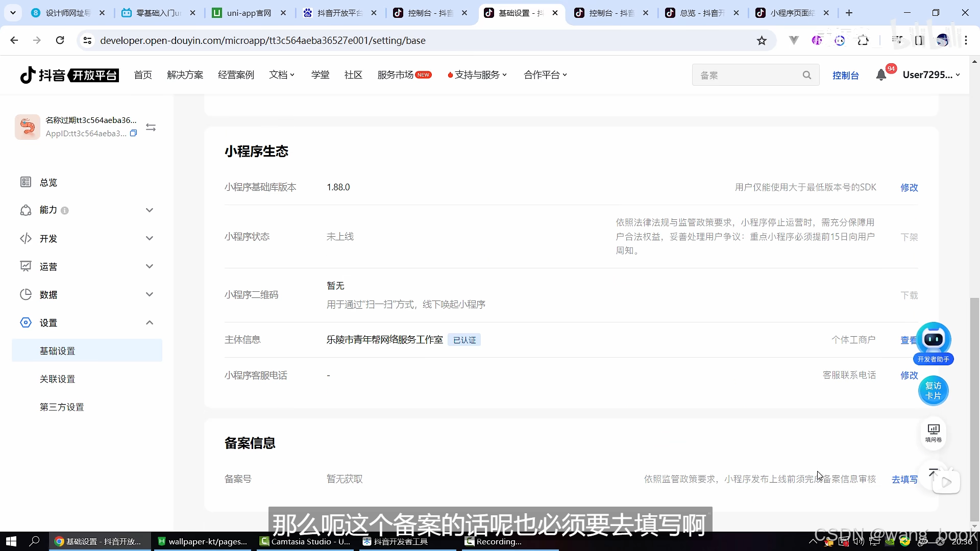
Task: Click the info icon next to 能力
Action: [x=65, y=210]
